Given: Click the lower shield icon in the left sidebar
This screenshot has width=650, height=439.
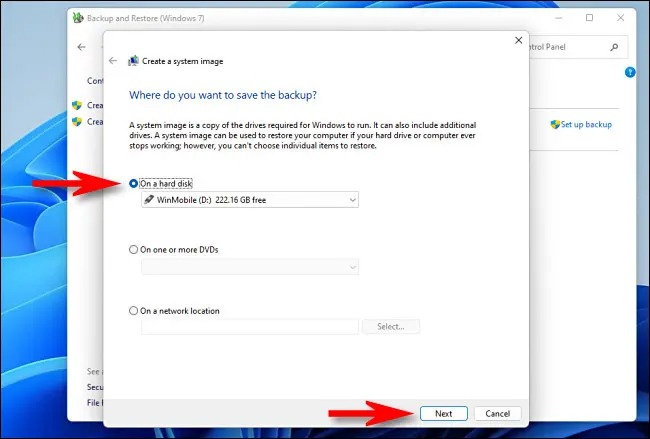Looking at the screenshot, I should click(77, 122).
